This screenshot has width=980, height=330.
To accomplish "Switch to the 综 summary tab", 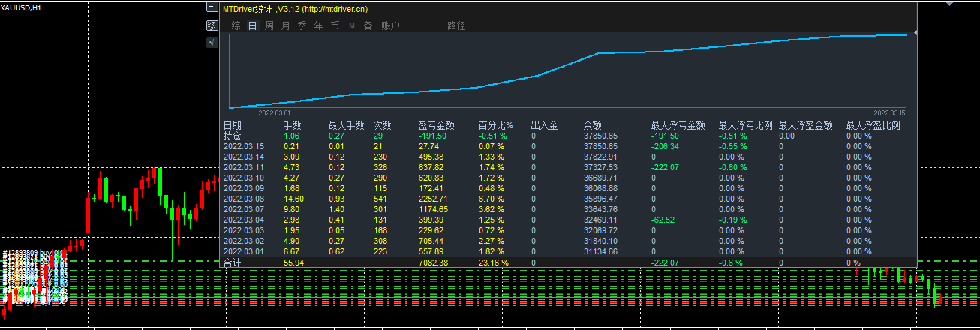I will click(x=236, y=25).
